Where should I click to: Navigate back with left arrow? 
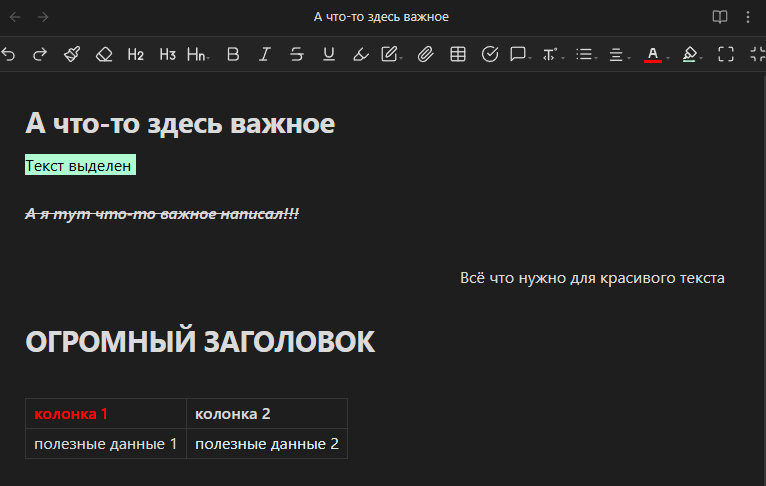click(x=15, y=17)
